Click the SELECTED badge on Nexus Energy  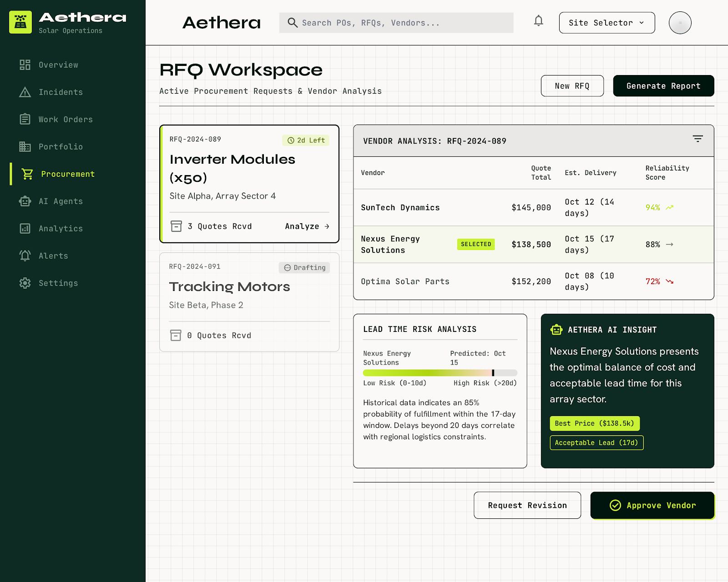pyautogui.click(x=476, y=244)
